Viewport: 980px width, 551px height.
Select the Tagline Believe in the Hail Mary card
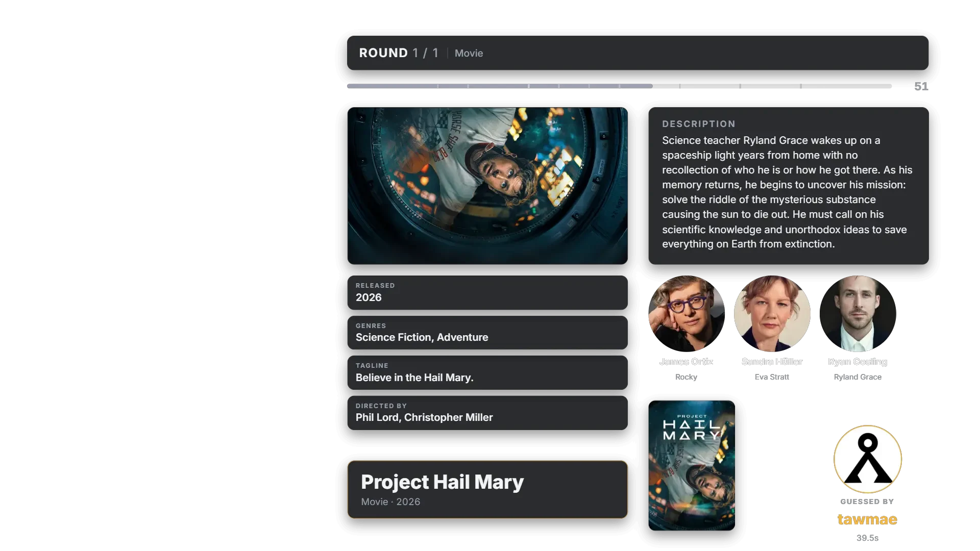coord(487,372)
